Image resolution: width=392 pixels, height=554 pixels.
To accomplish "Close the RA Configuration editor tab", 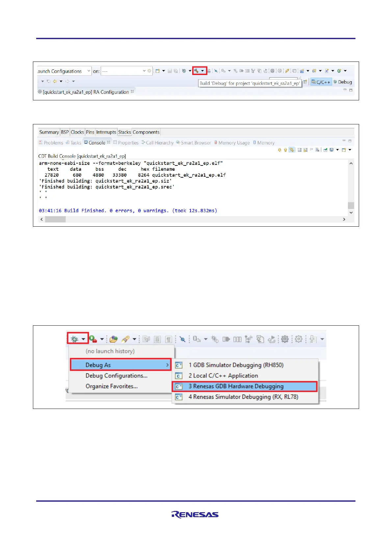I will 132,91.
